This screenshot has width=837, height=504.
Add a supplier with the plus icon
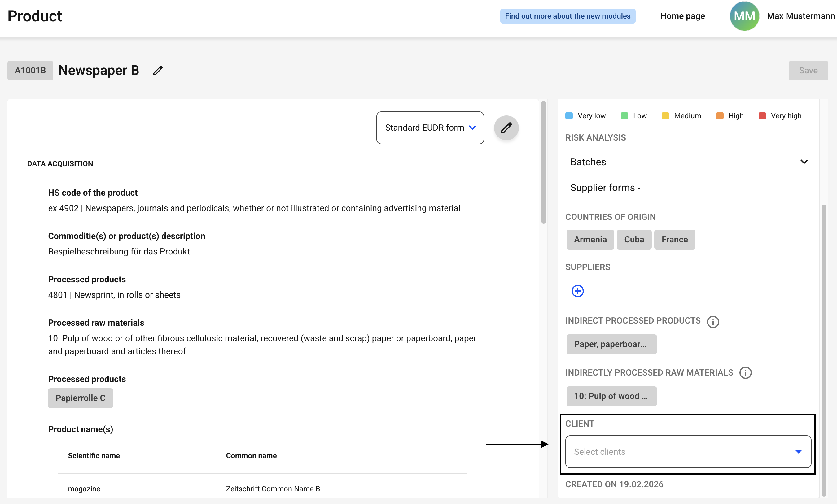tap(577, 291)
